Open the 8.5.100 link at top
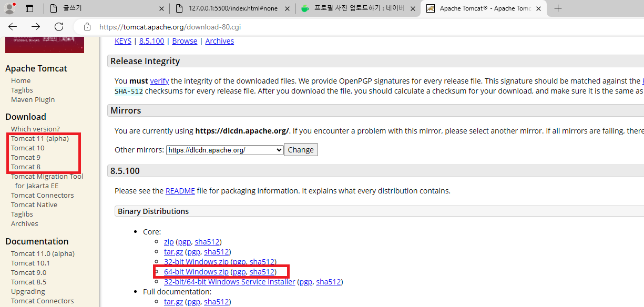The image size is (644, 307). pyautogui.click(x=152, y=41)
